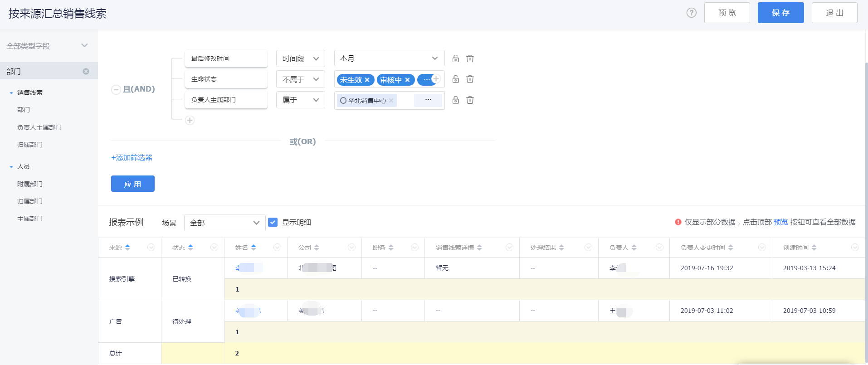Viewport: 868px width, 365px height.
Task: Open the 来源 column options menu
Action: [x=151, y=247]
